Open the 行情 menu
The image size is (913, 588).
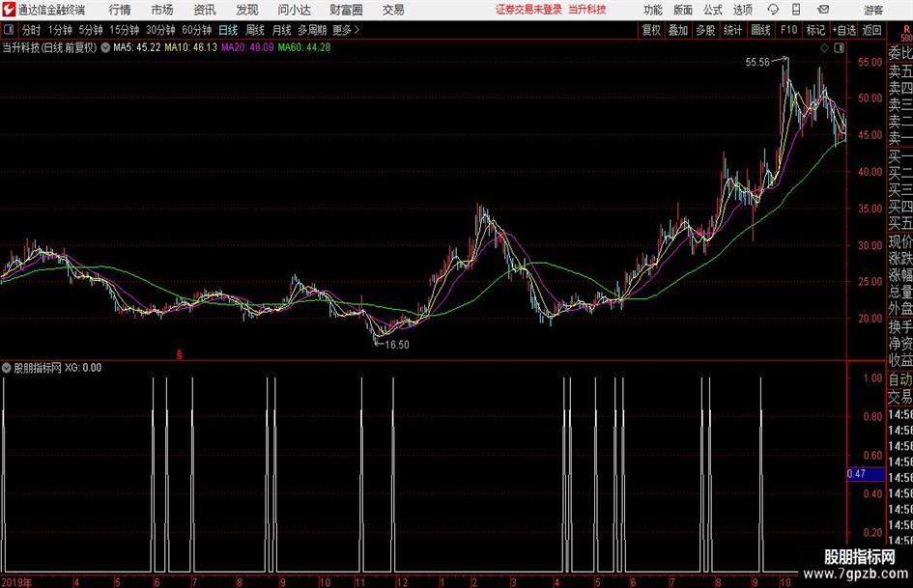click(120, 10)
